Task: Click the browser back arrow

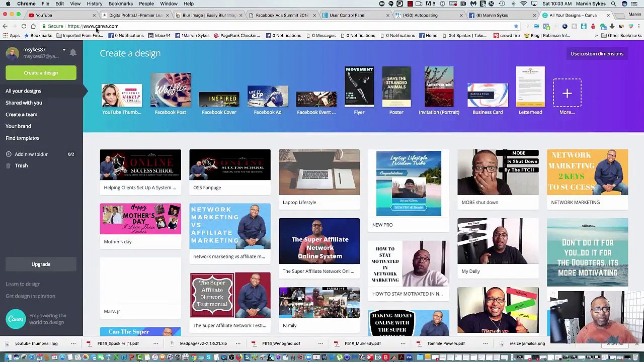Action: pyautogui.click(x=5, y=26)
